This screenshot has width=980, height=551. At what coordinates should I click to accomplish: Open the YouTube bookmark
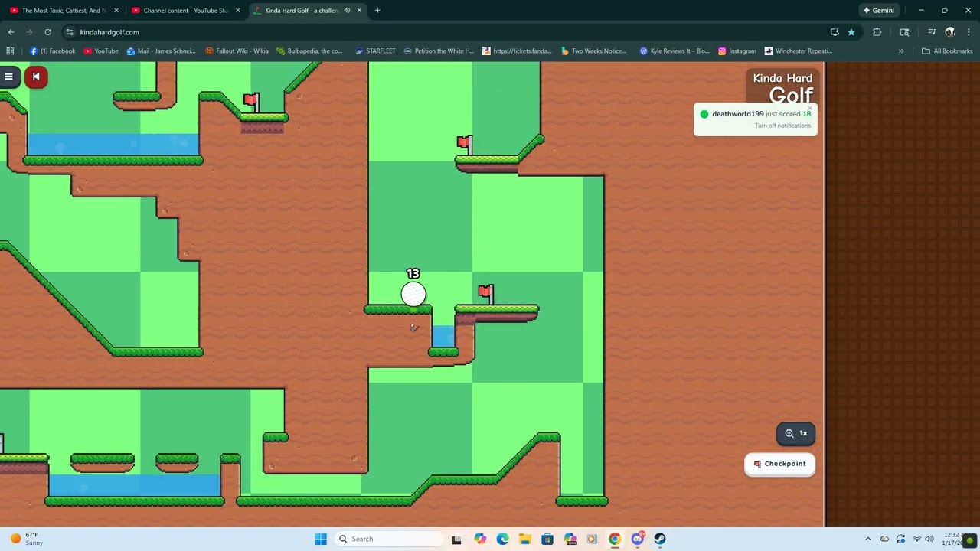(x=100, y=51)
